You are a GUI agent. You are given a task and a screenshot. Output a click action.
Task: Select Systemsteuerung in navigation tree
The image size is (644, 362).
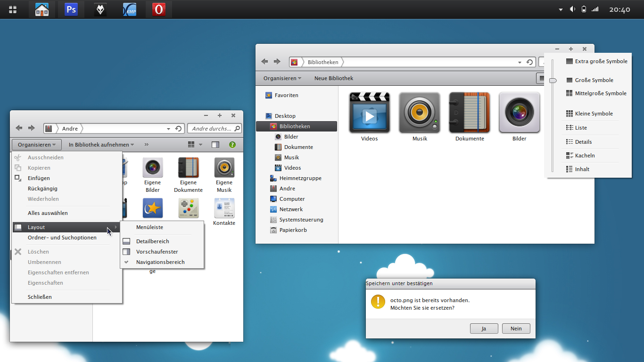click(x=297, y=220)
